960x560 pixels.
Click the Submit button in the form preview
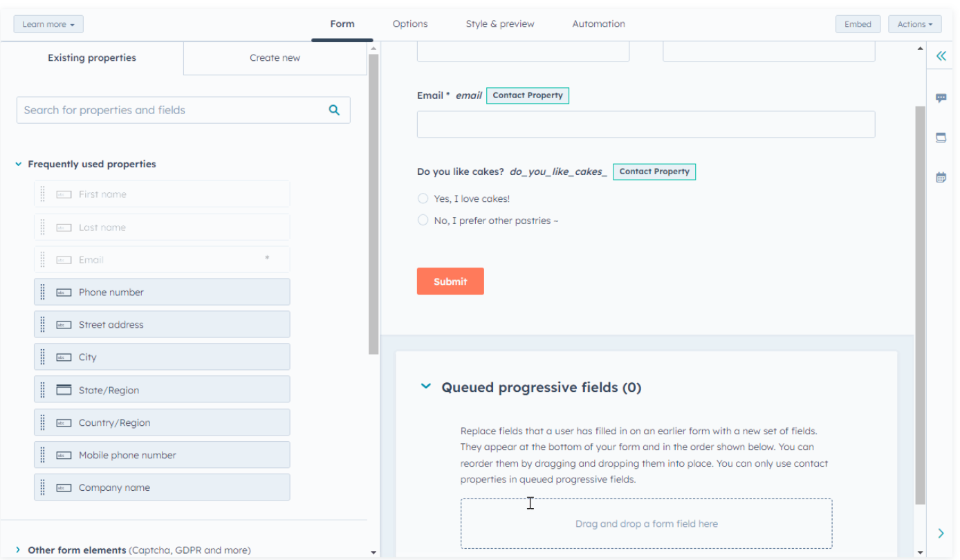point(450,281)
